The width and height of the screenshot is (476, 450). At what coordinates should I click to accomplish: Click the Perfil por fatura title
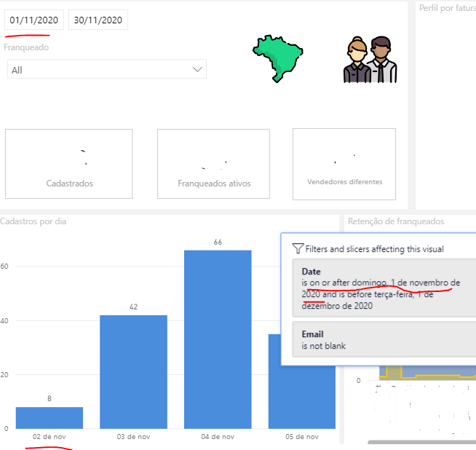[x=448, y=8]
